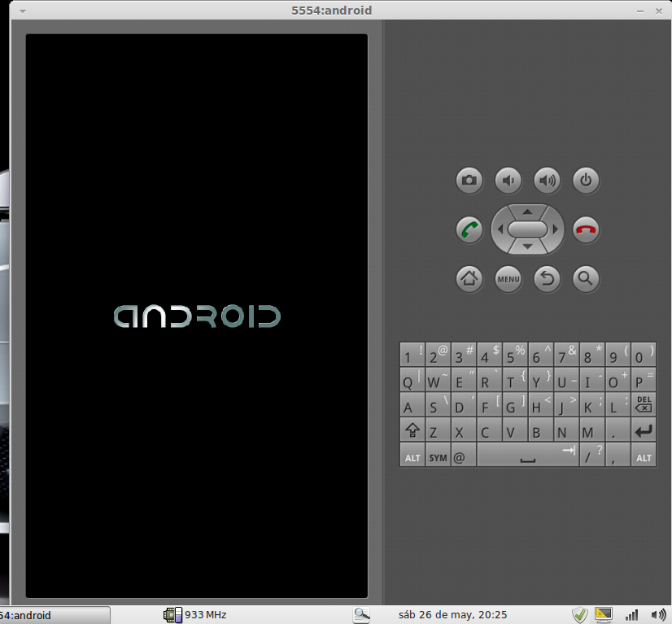Click the M key

pyautogui.click(x=592, y=430)
